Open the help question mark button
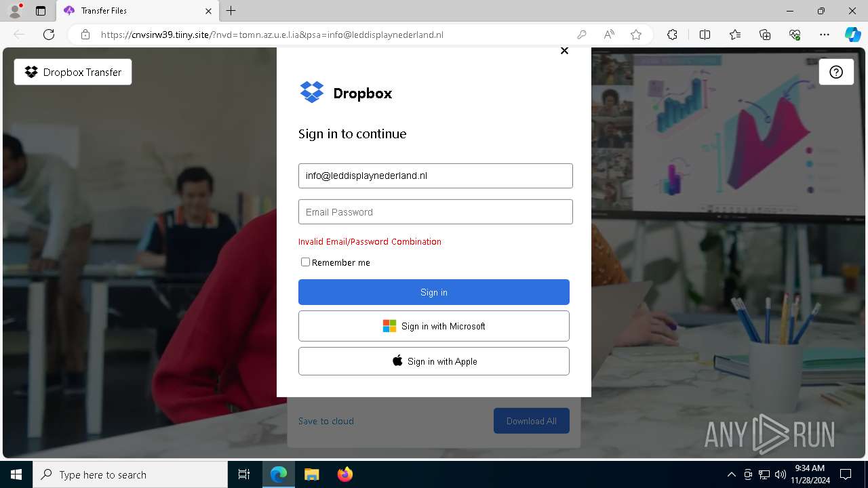868x488 pixels. coord(836,72)
